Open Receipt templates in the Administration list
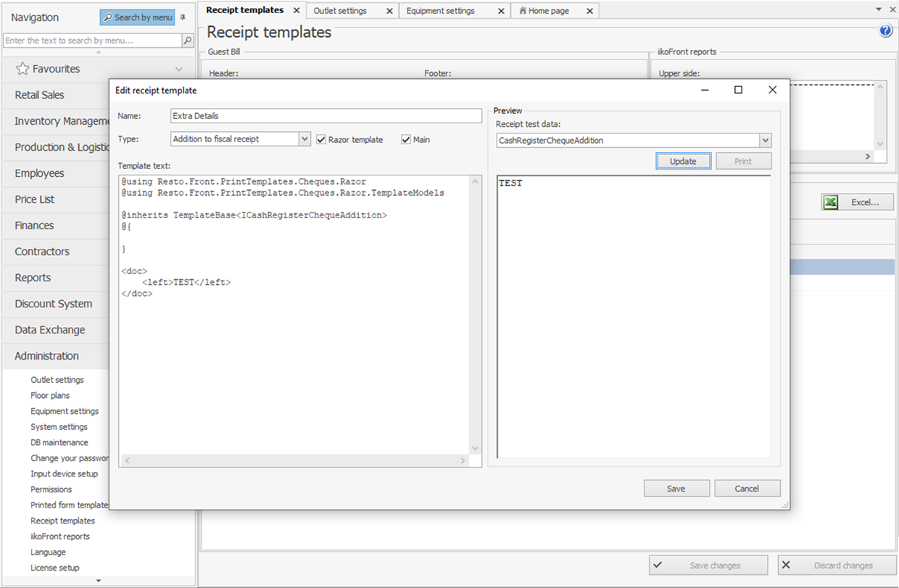Viewport: 899px width, 588px height. pos(62,521)
